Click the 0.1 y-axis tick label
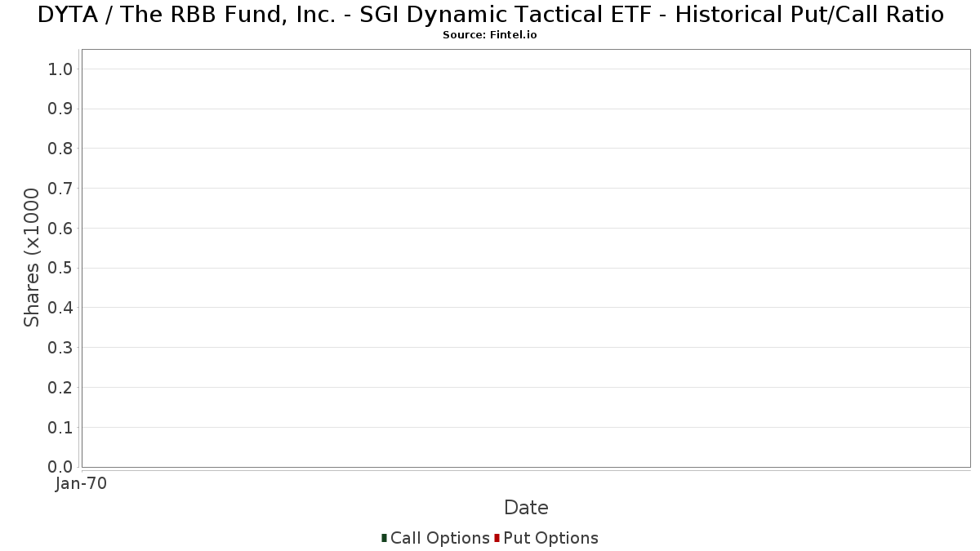 click(61, 427)
